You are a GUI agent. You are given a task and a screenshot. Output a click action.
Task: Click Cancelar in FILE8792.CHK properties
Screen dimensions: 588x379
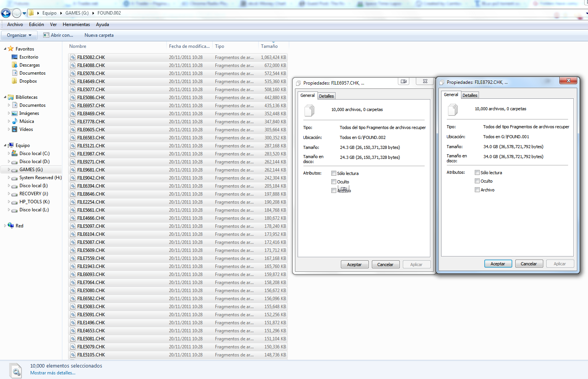[529, 263]
